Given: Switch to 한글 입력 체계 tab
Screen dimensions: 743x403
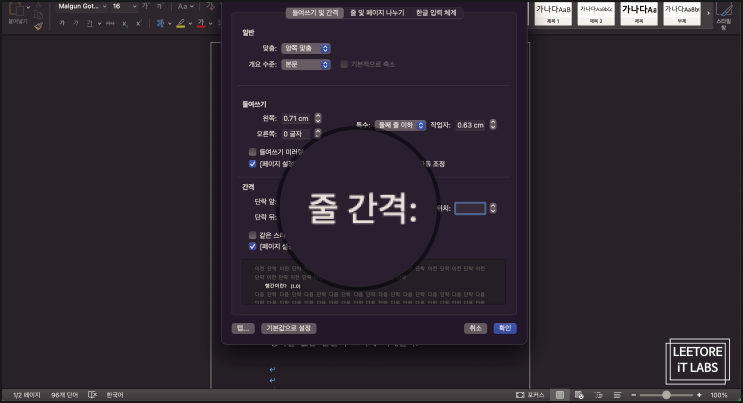Looking at the screenshot, I should pos(436,13).
